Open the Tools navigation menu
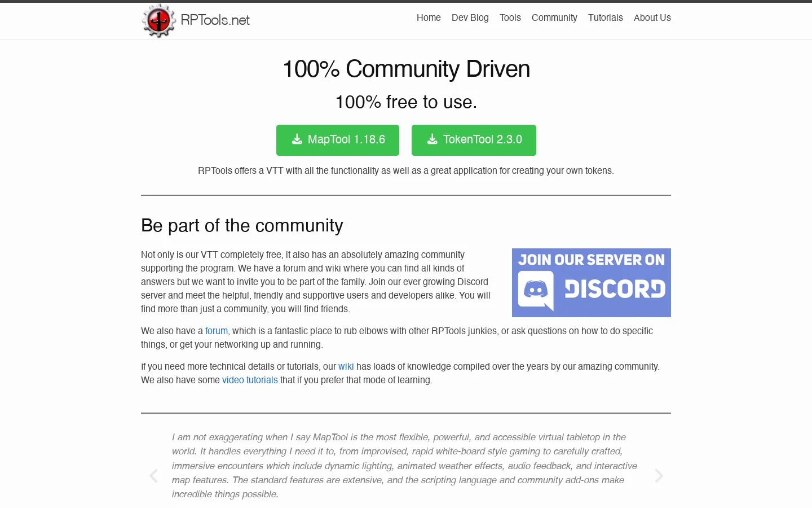This screenshot has width=812, height=508. pyautogui.click(x=510, y=17)
